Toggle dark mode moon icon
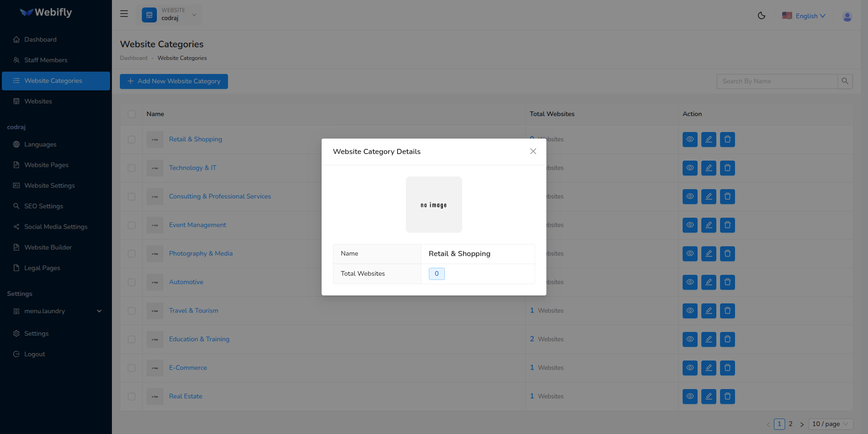 (761, 15)
